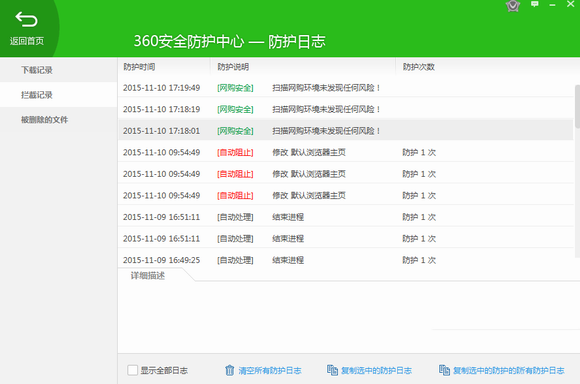Click the [网购安全] tag in the 17:19:49 row
This screenshot has width=580, height=384.
click(x=235, y=88)
